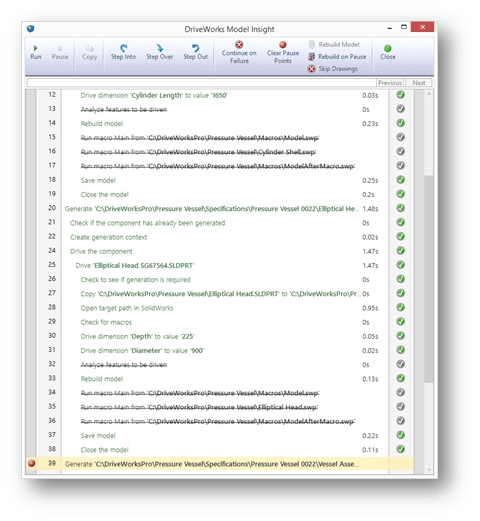Click the Next search button
The width and height of the screenshot is (480, 521).
tap(419, 83)
